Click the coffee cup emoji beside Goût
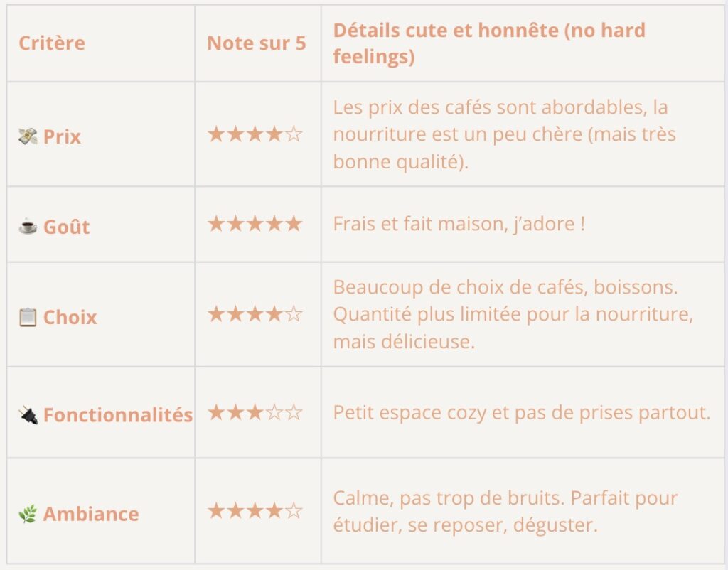The width and height of the screenshot is (728, 570). pyautogui.click(x=28, y=227)
